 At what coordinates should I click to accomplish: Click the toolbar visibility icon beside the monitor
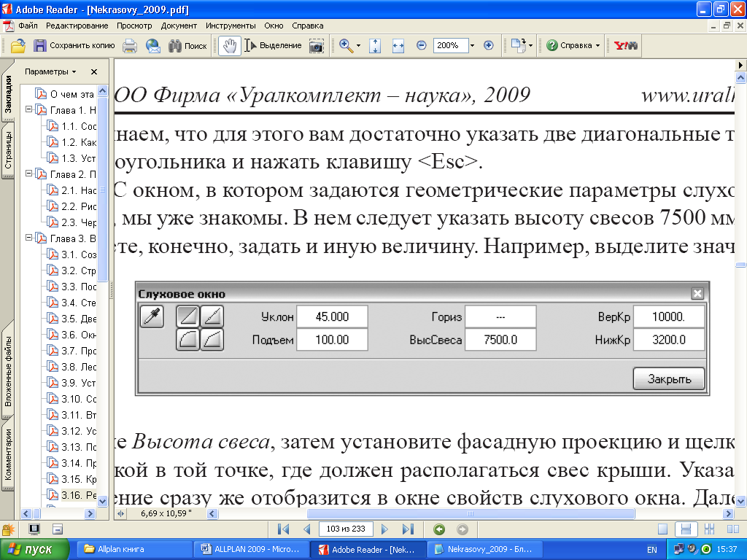(x=58, y=529)
